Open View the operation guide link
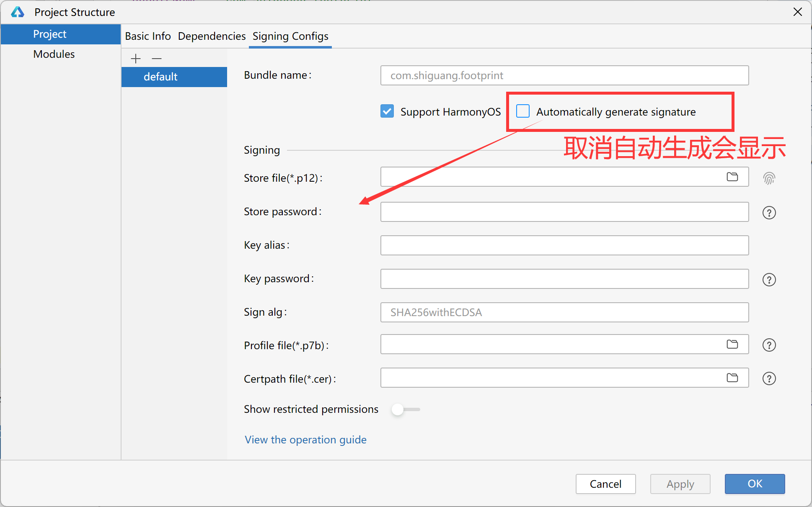 305,440
